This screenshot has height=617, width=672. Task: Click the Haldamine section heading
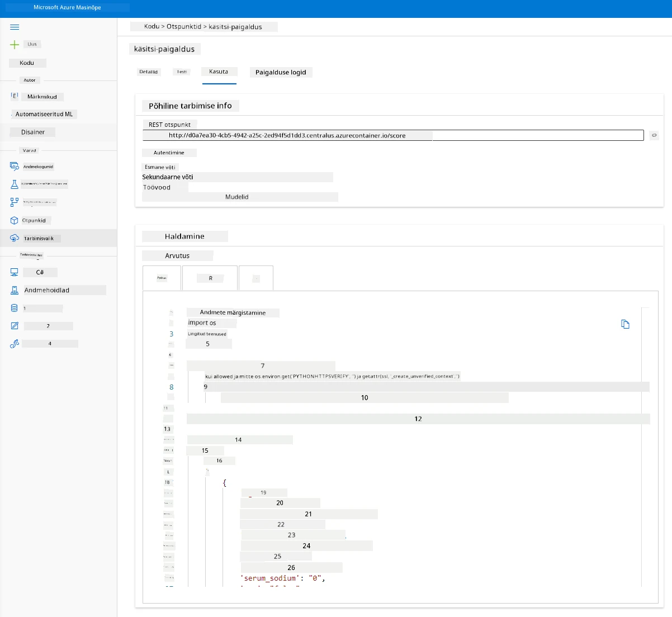pyautogui.click(x=184, y=236)
